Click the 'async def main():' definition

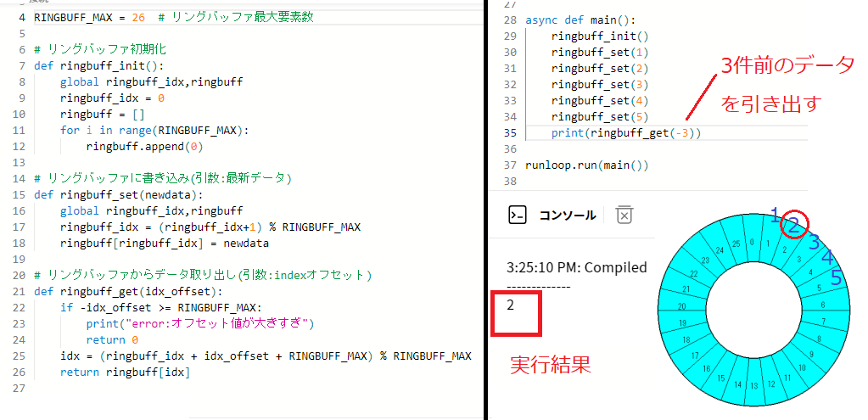coord(580,20)
